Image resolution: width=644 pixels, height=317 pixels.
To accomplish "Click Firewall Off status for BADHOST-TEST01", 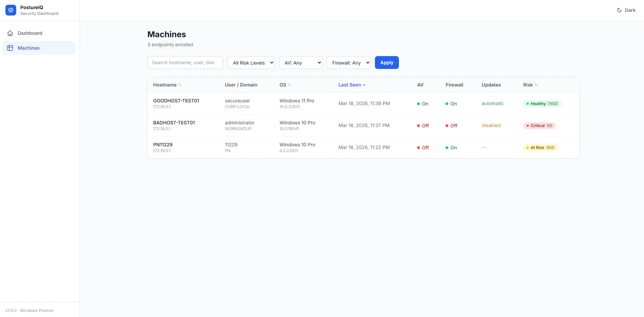I will (452, 126).
